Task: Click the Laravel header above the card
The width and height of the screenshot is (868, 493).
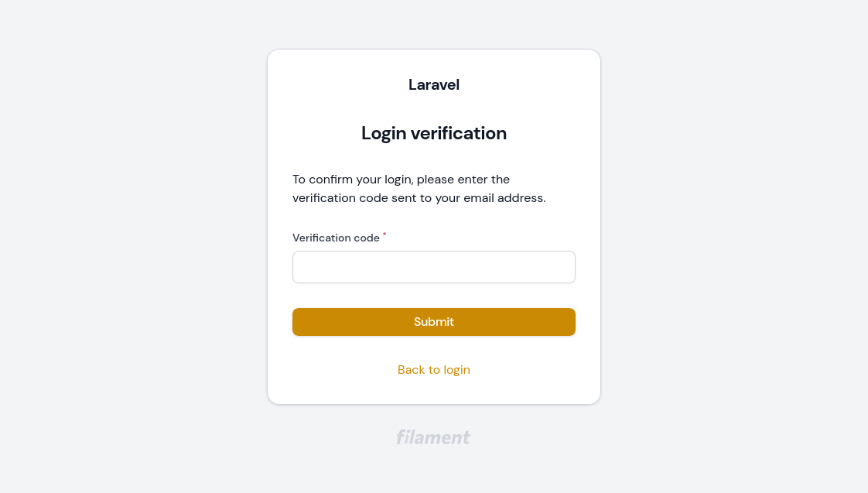Action: [x=434, y=84]
